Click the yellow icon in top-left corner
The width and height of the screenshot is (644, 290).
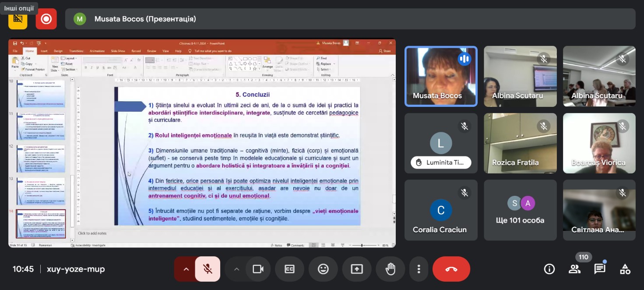[18, 19]
